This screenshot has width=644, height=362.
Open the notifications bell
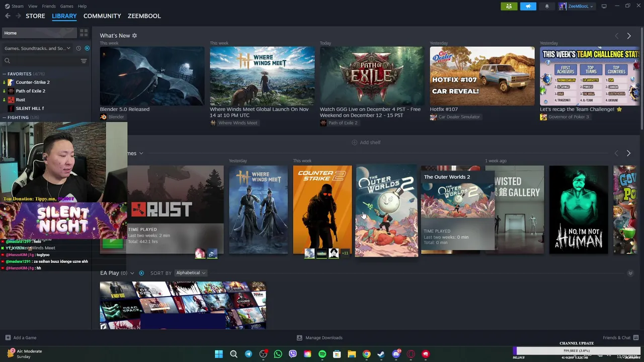547,6
